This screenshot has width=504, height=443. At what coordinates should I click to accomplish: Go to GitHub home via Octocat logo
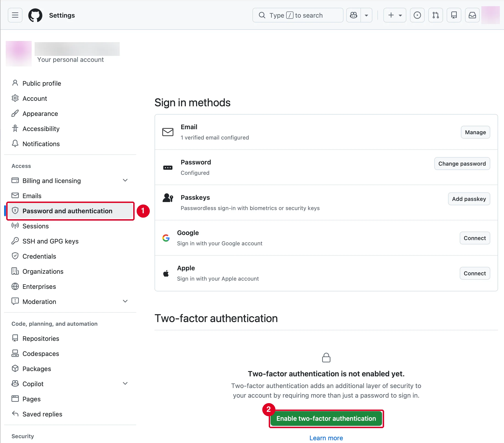35,15
